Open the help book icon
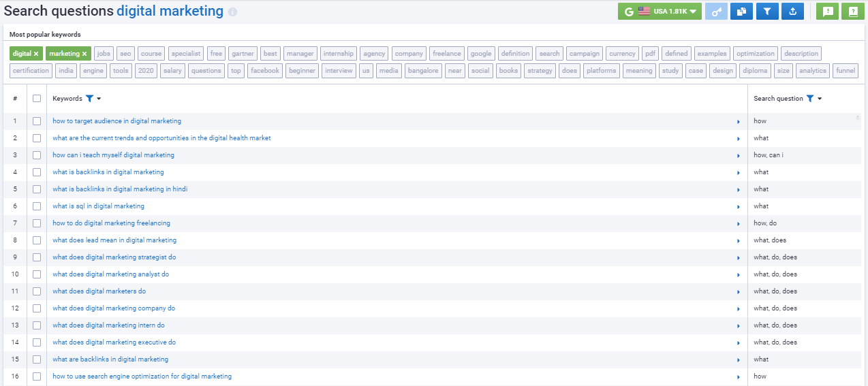This screenshot has width=868, height=386. pyautogui.click(x=852, y=12)
